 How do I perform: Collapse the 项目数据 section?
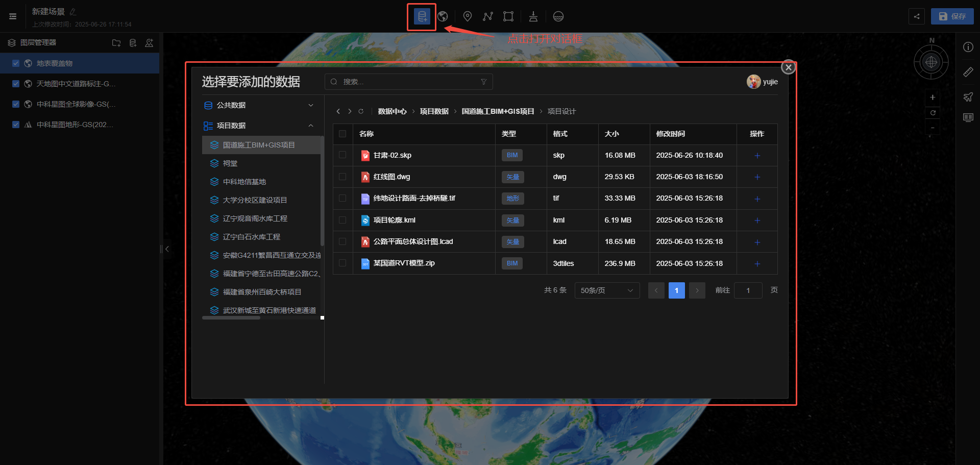click(310, 126)
